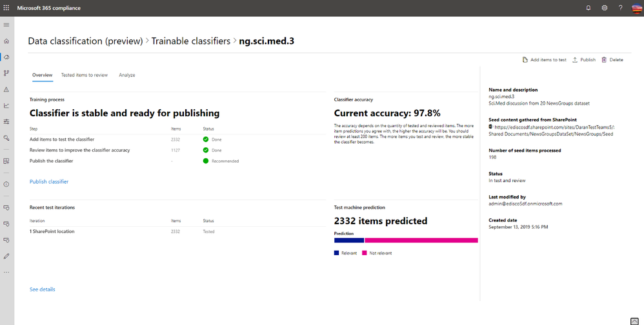Select Publish the classifier step row
This screenshot has width=644, height=325.
177,161
